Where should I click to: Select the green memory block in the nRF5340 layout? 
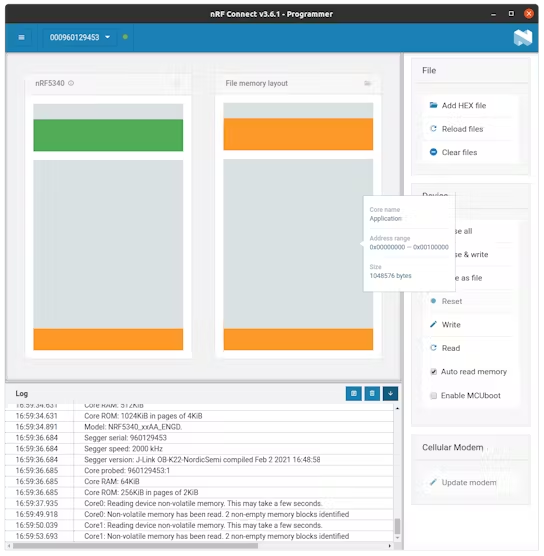tap(108, 135)
